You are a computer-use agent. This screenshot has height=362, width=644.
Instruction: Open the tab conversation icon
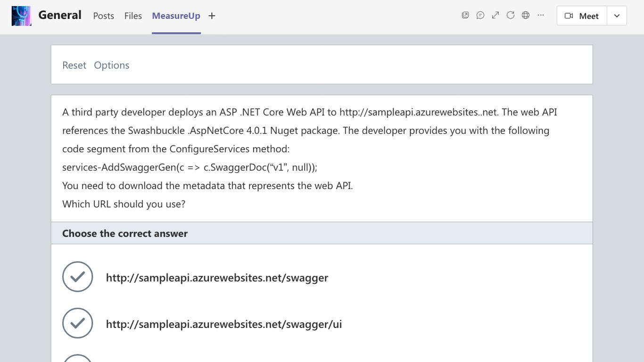point(480,16)
